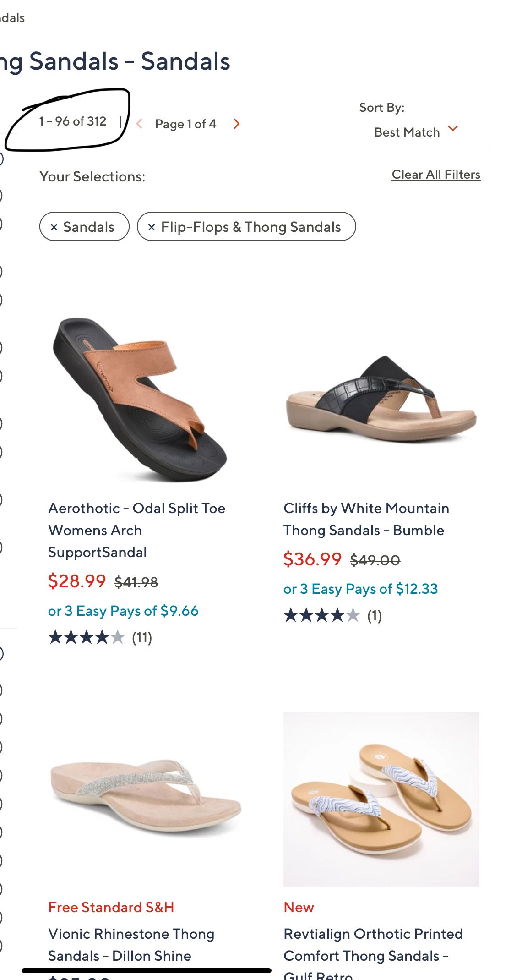Click Easy Pays of $9.66 offer
Screen dimensions: 522x980
coord(123,611)
